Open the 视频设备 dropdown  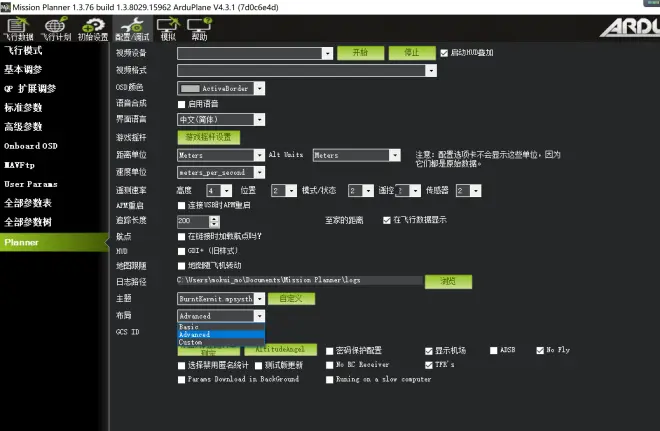[x=255, y=53]
